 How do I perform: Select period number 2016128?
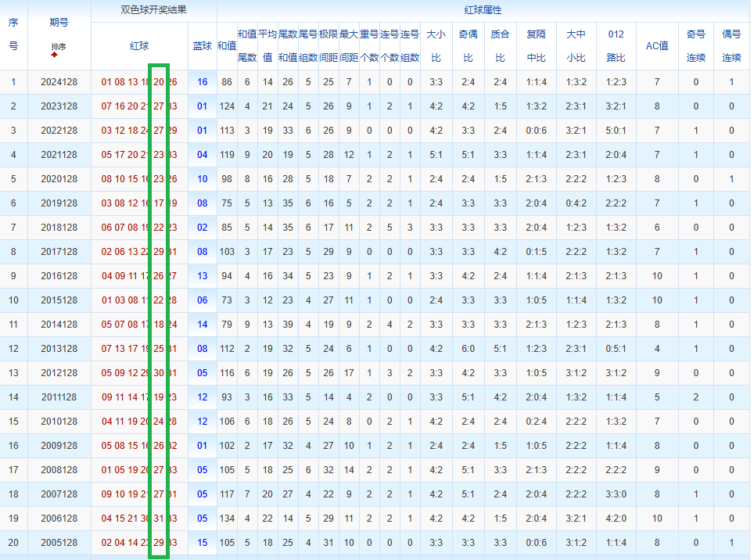click(59, 276)
